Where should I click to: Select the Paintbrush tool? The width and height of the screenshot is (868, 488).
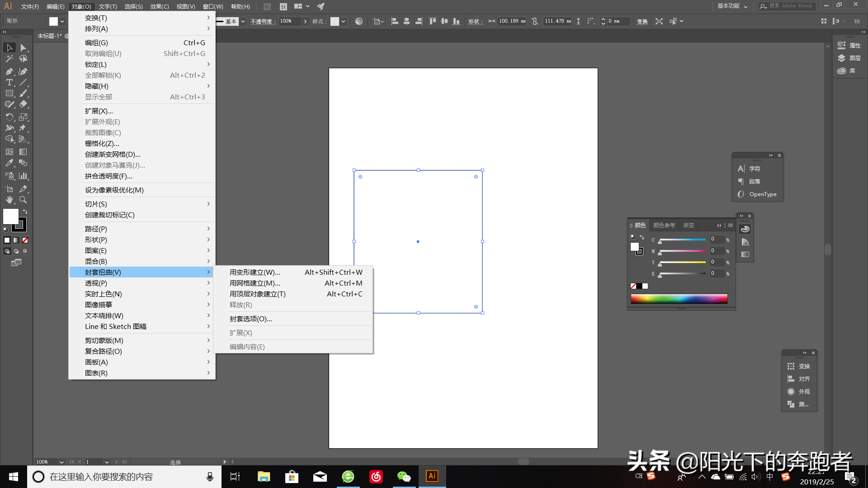pyautogui.click(x=23, y=93)
